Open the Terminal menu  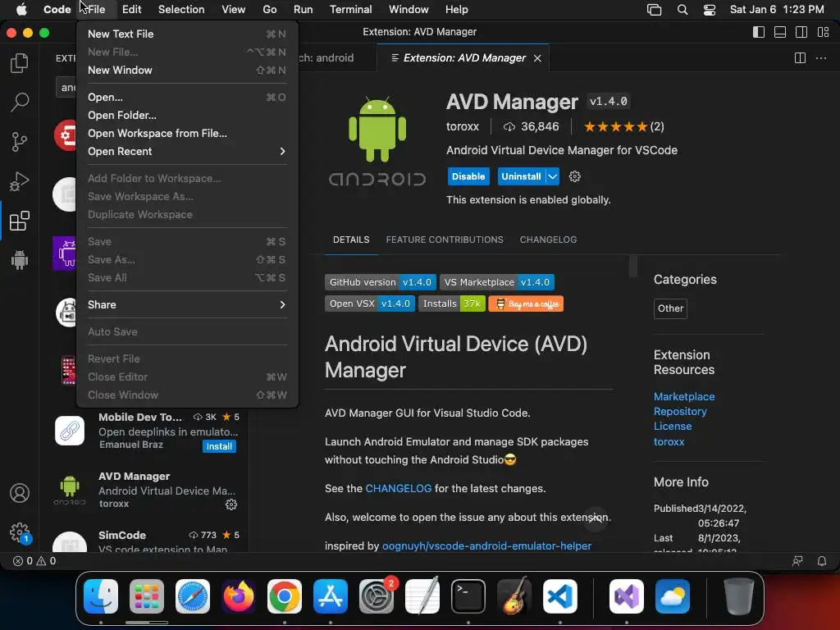click(350, 10)
